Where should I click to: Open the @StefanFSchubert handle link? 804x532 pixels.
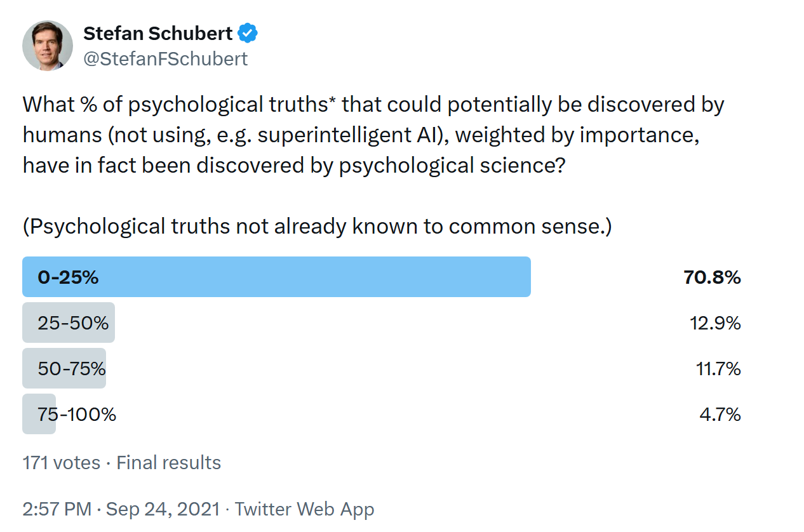(166, 59)
